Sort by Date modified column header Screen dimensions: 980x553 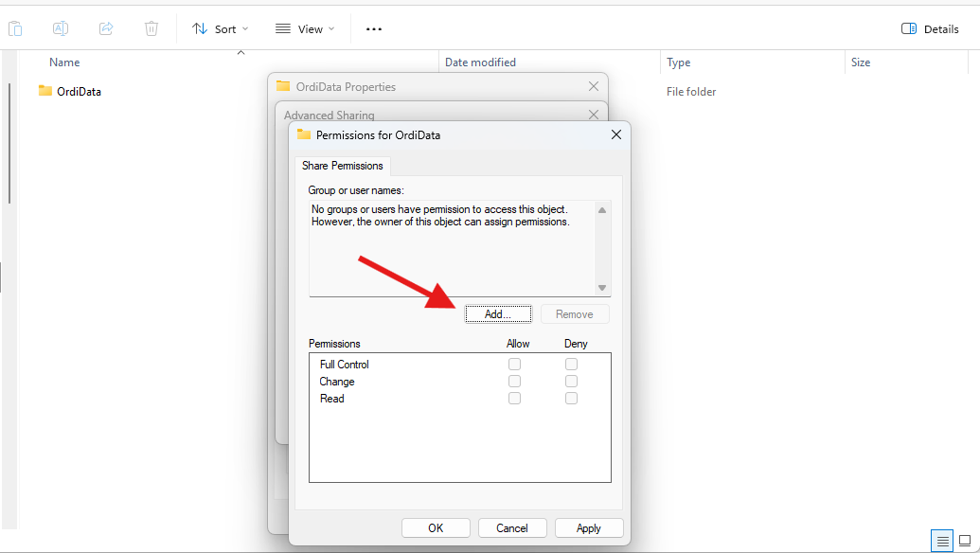[480, 62]
